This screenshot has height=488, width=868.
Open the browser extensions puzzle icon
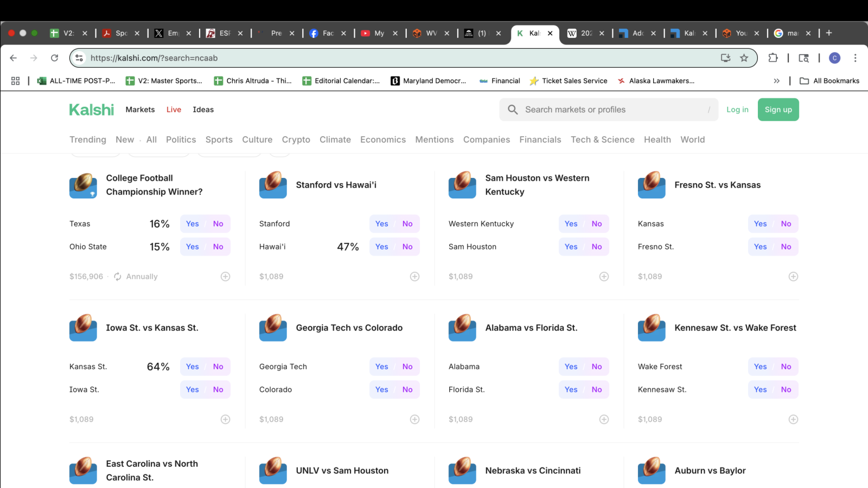773,58
